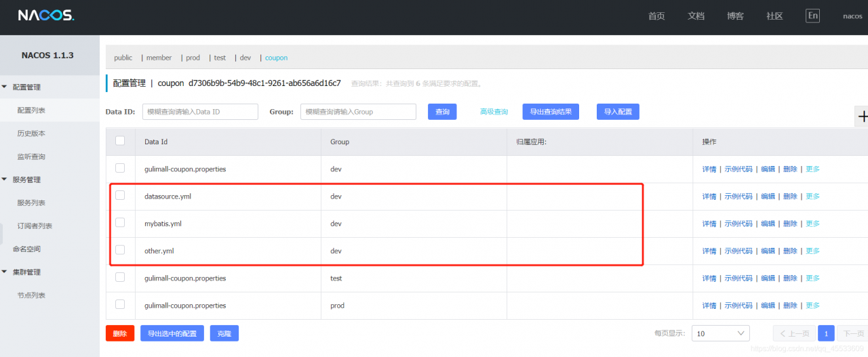Select page 1 in pagination
The image size is (868, 357).
pos(826,333)
